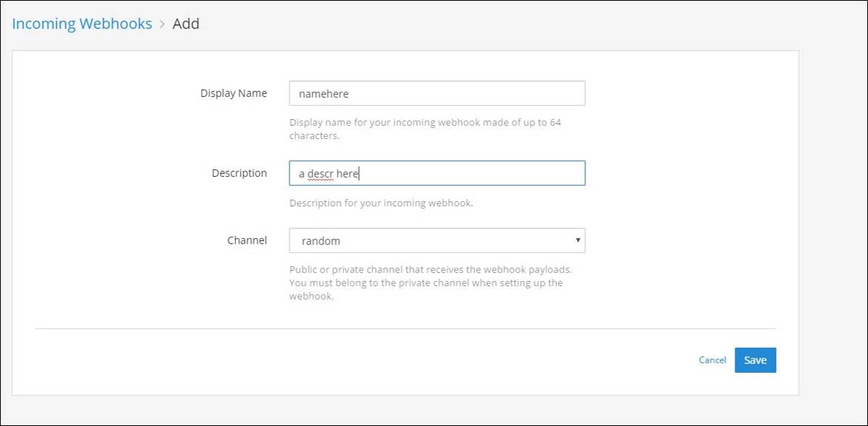The width and height of the screenshot is (868, 426).
Task: Open the Incoming Webhooks breadcrumb link
Action: [x=82, y=24]
